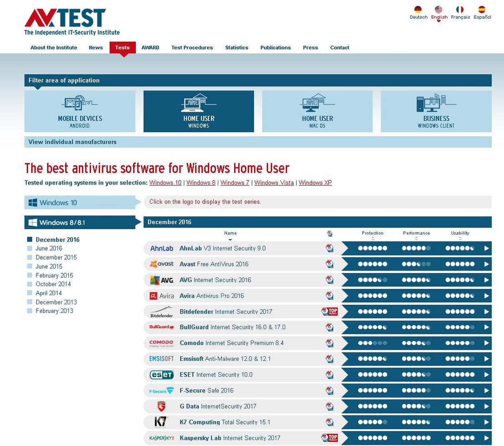Expand the G Data row details arrow
Image resolution: width=504 pixels, height=446 pixels.
pyautogui.click(x=487, y=406)
